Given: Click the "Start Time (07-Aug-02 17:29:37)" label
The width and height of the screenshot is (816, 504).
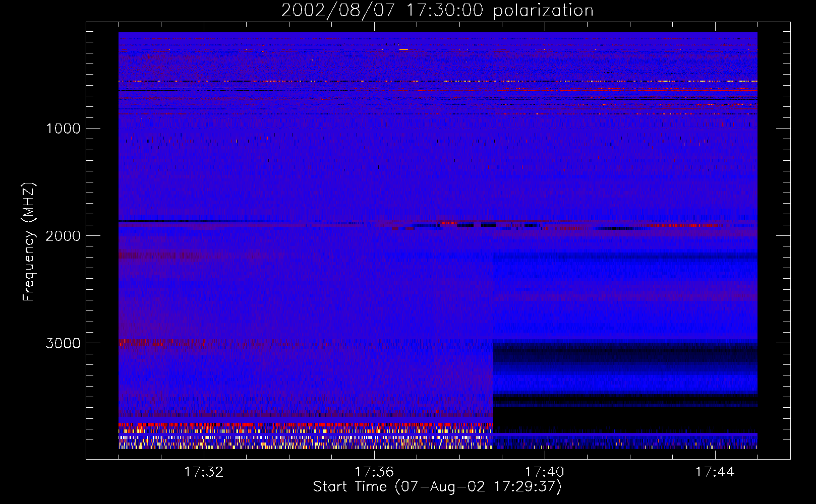Looking at the screenshot, I should tap(437, 487).
